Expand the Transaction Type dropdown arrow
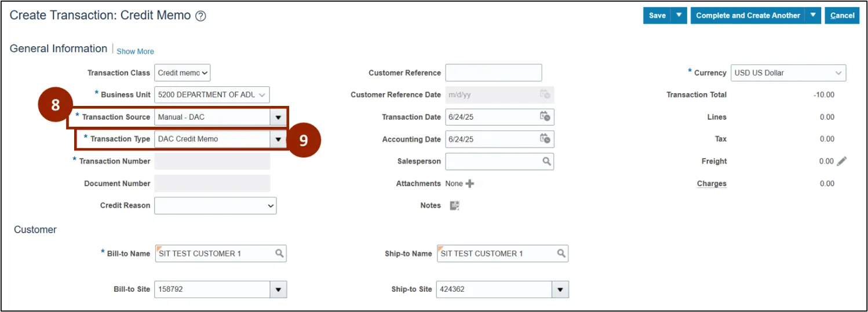 pyautogui.click(x=278, y=140)
